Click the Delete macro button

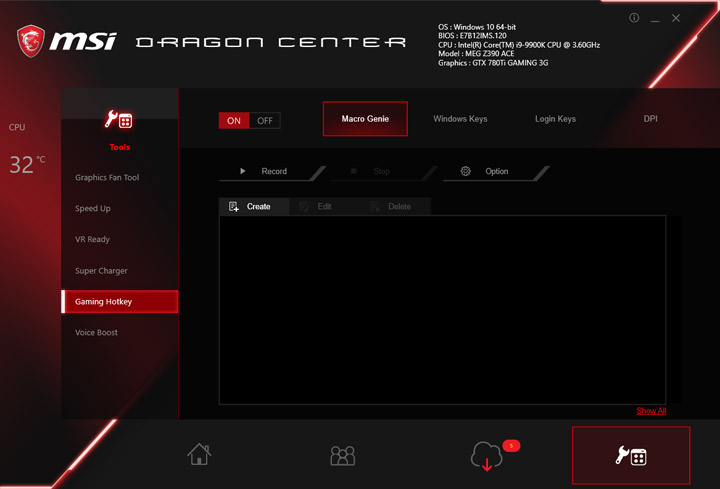point(395,207)
